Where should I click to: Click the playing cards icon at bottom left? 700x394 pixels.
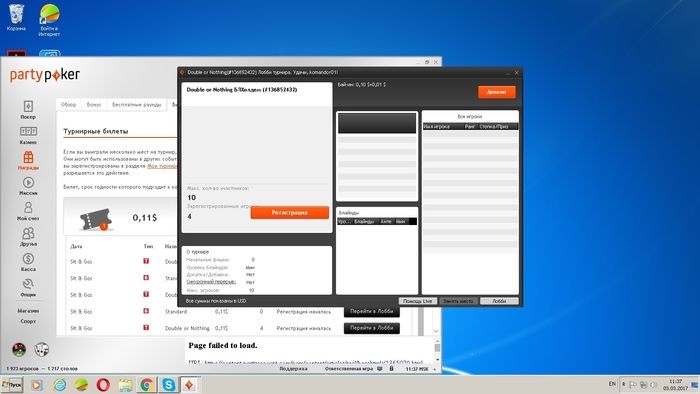pyautogui.click(x=42, y=349)
